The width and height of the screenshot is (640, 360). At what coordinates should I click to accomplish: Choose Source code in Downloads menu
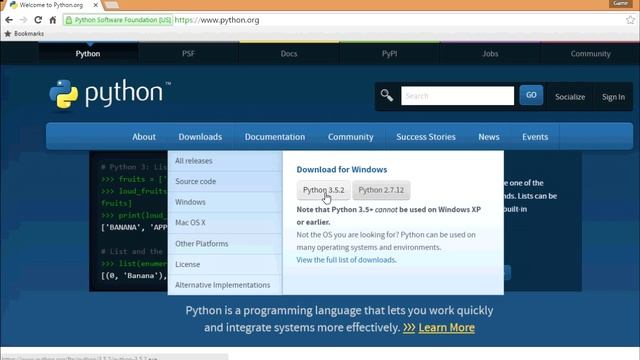point(225,181)
